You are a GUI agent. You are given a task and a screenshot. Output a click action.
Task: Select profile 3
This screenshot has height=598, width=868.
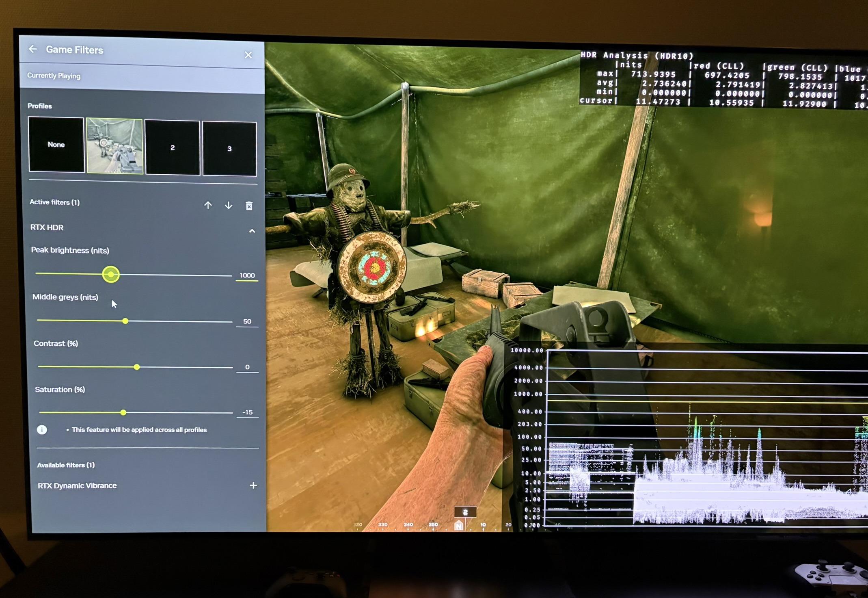pyautogui.click(x=229, y=149)
